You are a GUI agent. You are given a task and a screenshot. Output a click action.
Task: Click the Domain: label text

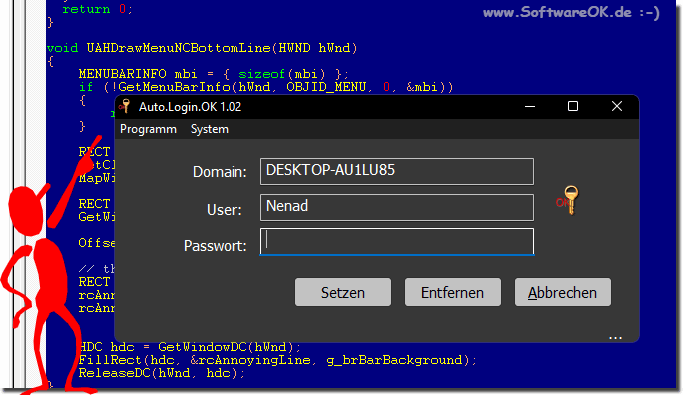220,172
